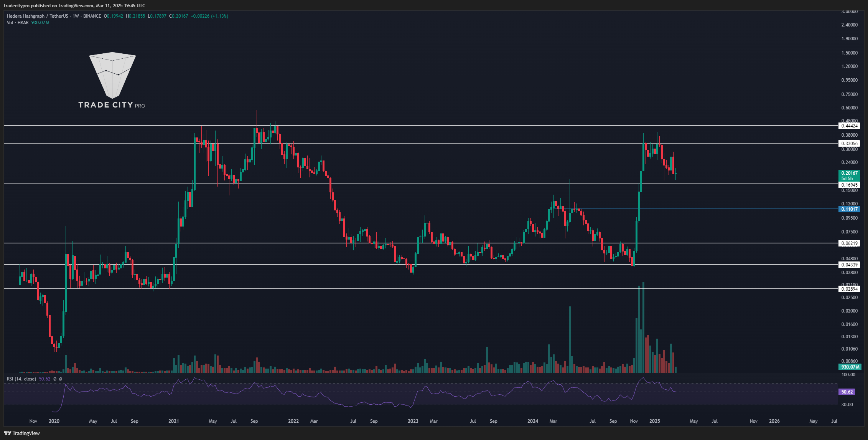The width and height of the screenshot is (868, 440).
Task: Click the green 930.07M volume axis label
Action: pyautogui.click(x=850, y=367)
